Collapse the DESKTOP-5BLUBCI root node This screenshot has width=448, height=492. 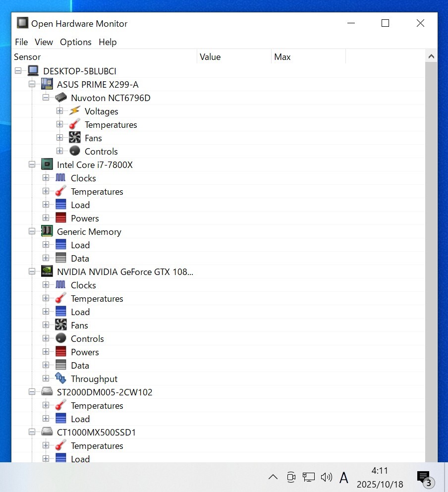(x=18, y=71)
